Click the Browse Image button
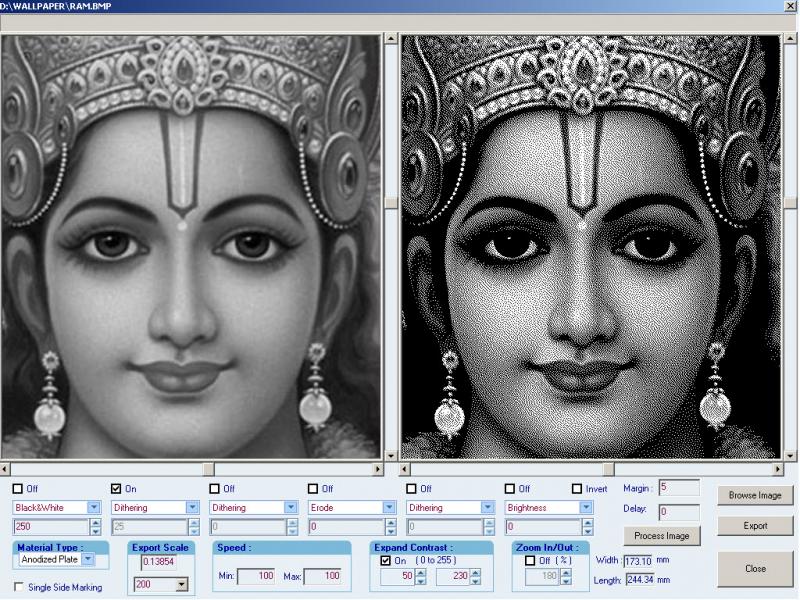 pos(755,494)
